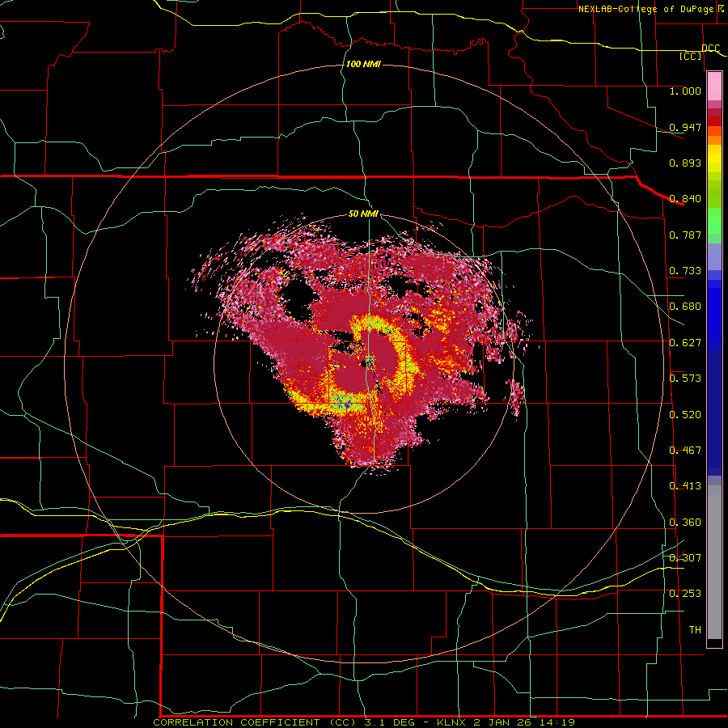The height and width of the screenshot is (728, 728).
Task: Click the pink top segment of color bar
Action: 714,87
